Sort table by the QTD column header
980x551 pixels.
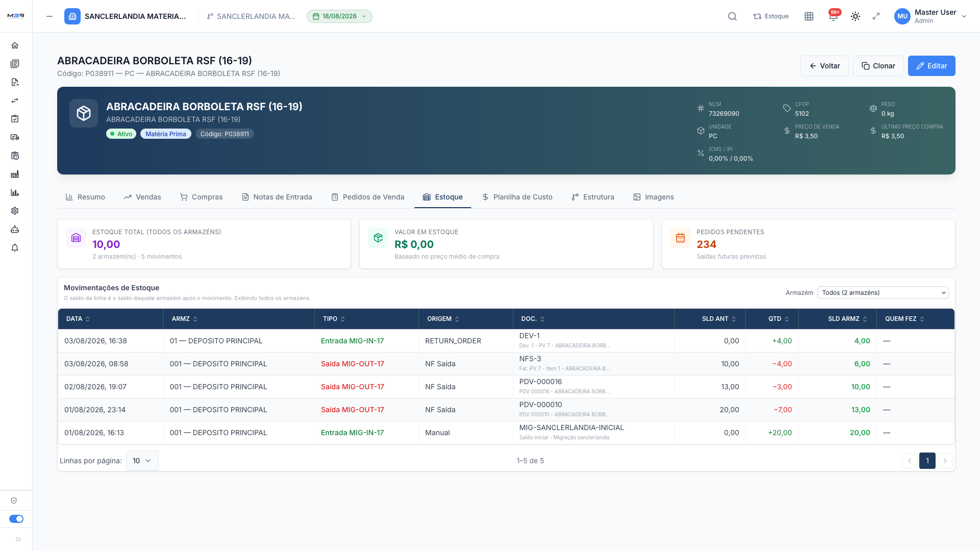[x=778, y=319]
